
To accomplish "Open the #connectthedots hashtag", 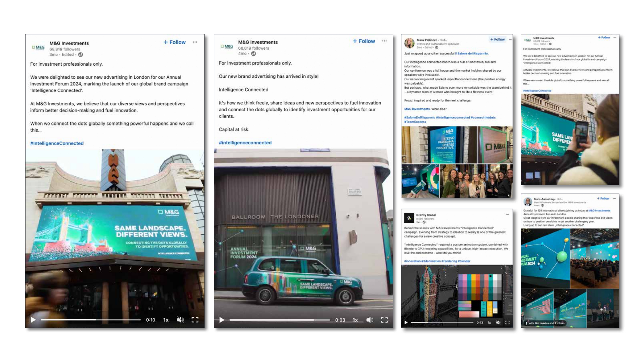I will [x=483, y=117].
